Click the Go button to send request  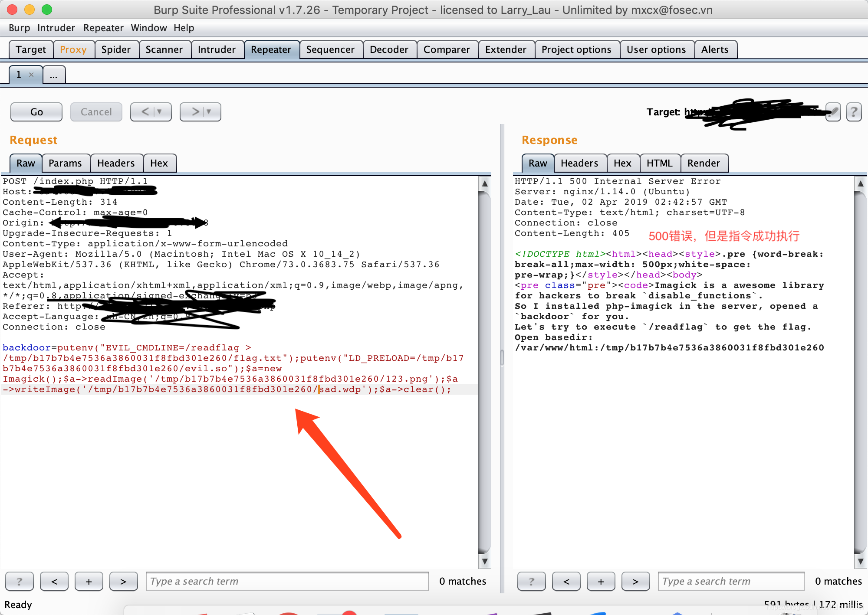(x=36, y=112)
